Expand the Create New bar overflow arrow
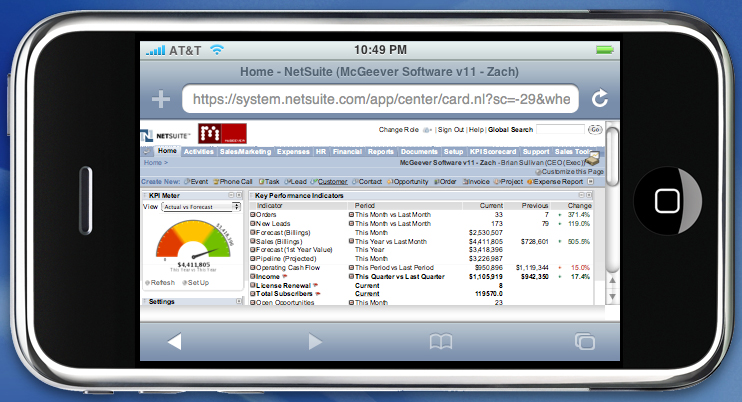This screenshot has width=742, height=402. [590, 182]
